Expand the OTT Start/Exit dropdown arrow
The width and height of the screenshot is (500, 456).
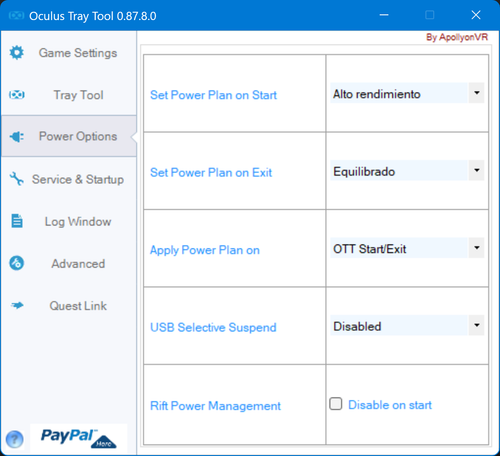477,248
